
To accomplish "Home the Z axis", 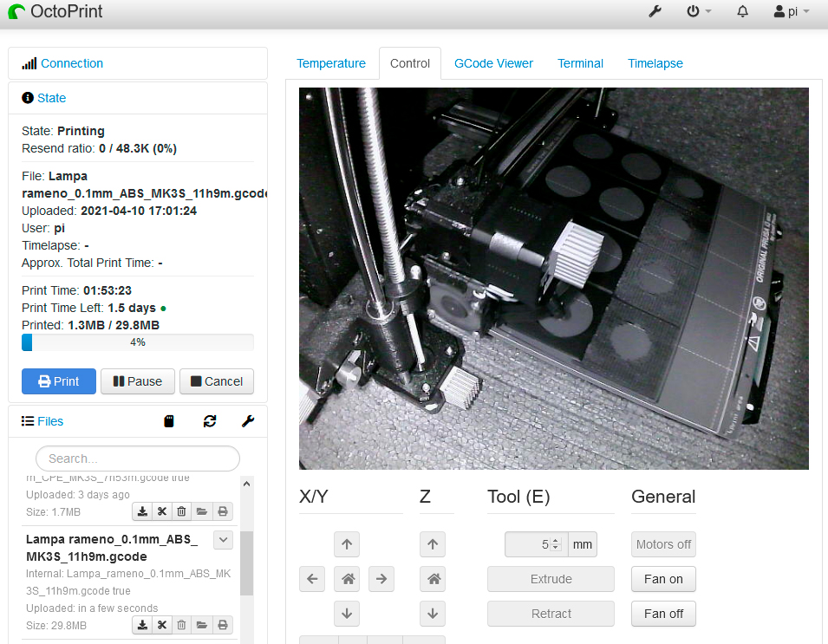I will point(432,579).
